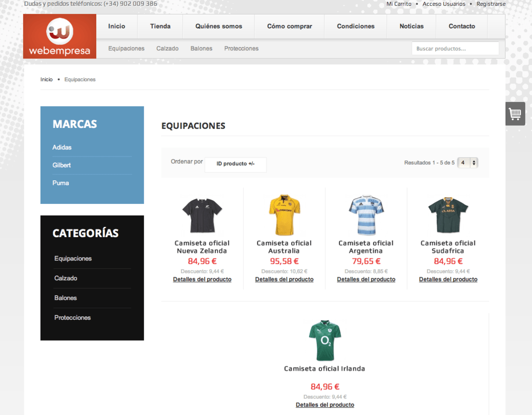Image resolution: width=532 pixels, height=415 pixels.
Task: Open the Contacto menu item
Action: [x=462, y=26]
